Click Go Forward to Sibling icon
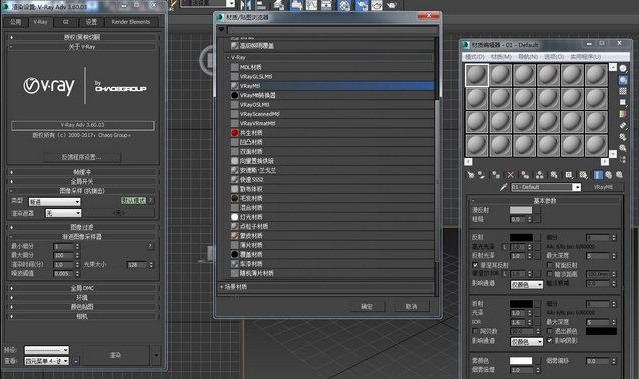Image resolution: width=639 pixels, height=379 pixels. 619,175
